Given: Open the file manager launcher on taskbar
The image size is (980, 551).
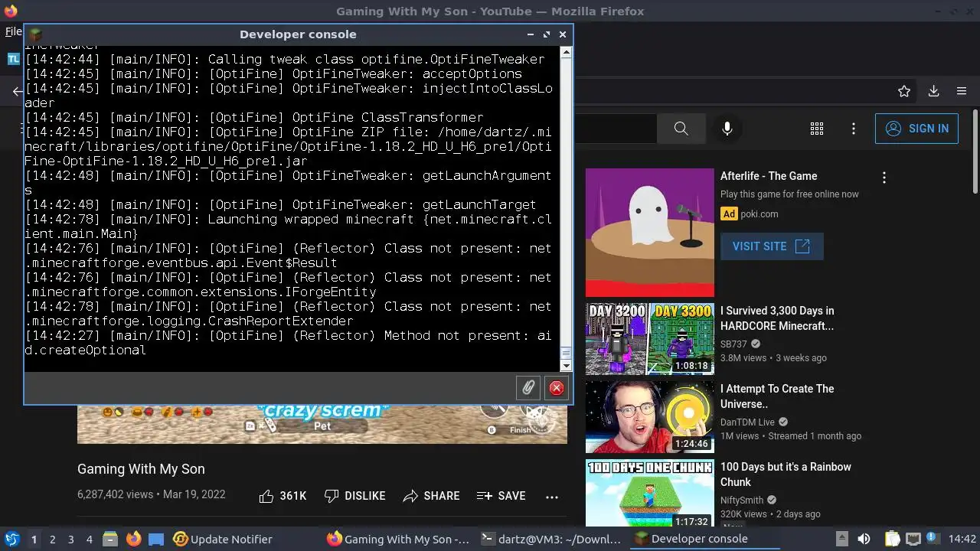Looking at the screenshot, I should tap(110, 539).
